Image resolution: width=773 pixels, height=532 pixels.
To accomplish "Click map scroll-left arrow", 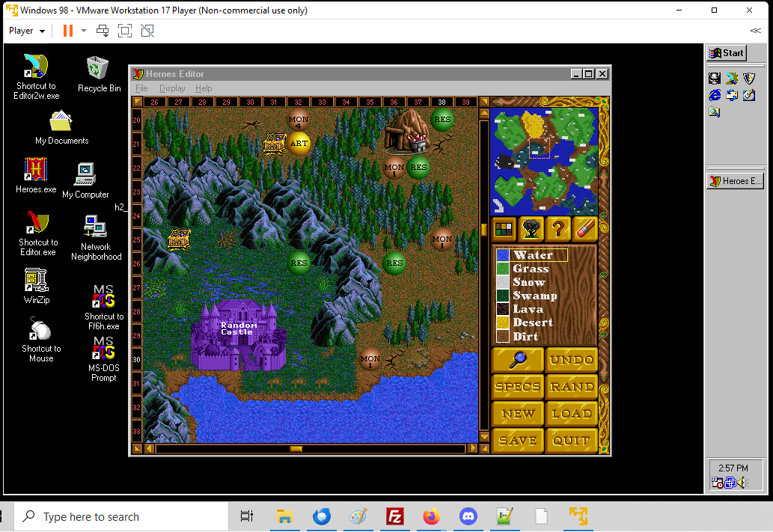I will [x=150, y=449].
